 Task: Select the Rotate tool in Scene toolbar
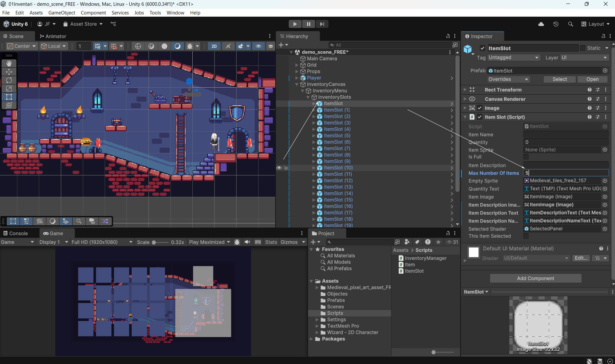pos(9,80)
